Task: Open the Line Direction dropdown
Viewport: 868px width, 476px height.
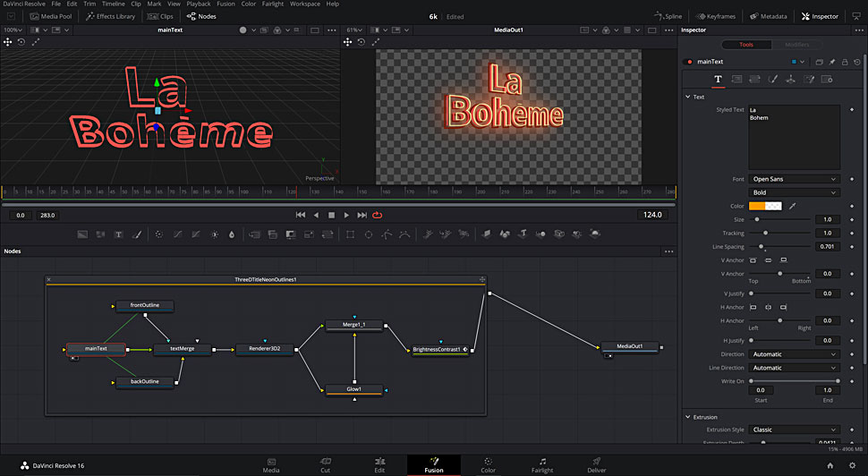Action: pyautogui.click(x=794, y=368)
